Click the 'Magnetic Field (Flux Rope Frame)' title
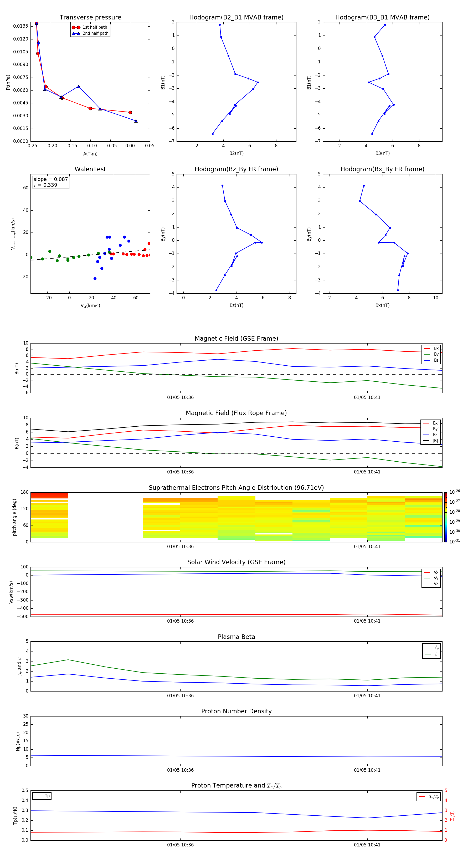473x868 pixels. pos(236,413)
